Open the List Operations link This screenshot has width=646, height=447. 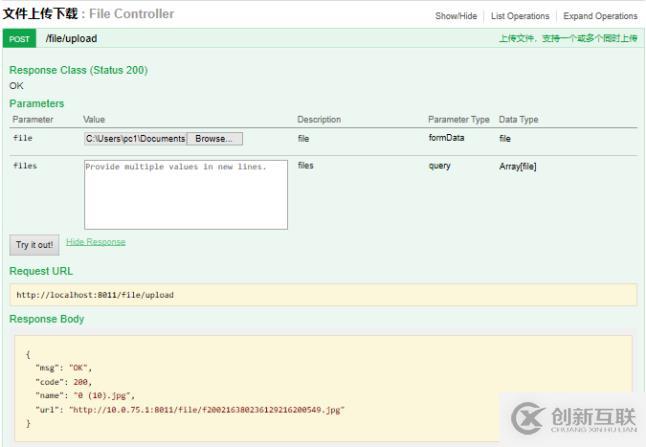point(520,16)
